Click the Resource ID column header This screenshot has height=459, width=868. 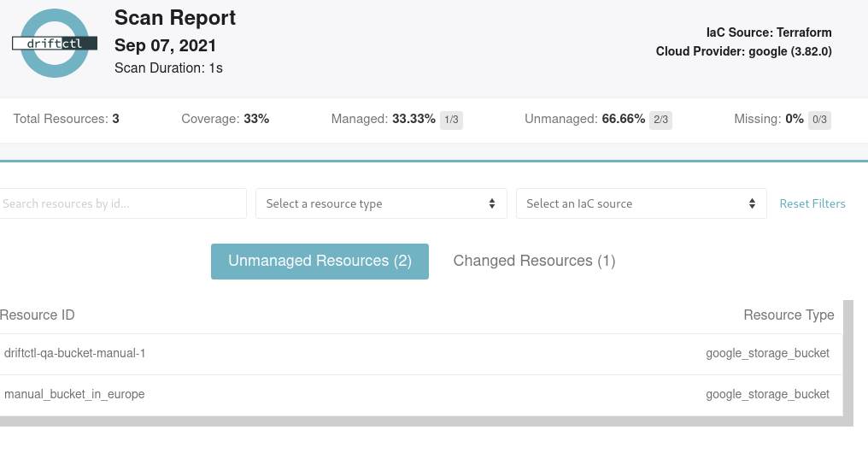[37, 315]
